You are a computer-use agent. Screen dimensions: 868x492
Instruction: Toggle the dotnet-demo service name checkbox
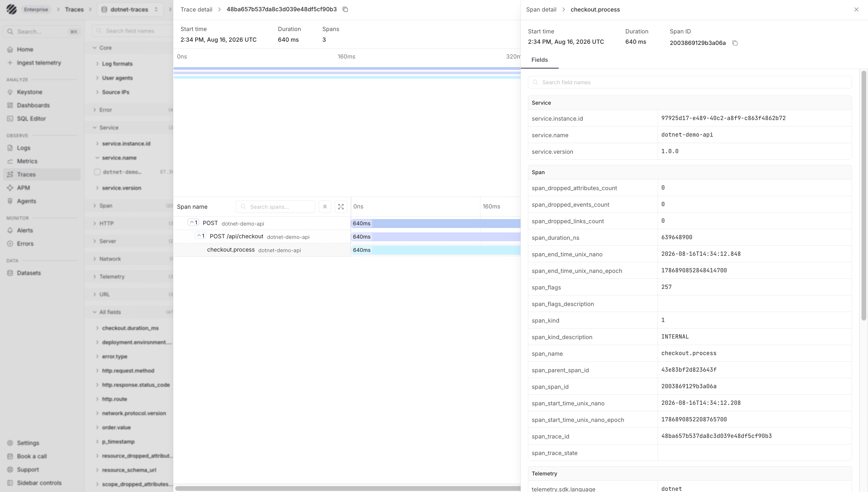[97, 172]
